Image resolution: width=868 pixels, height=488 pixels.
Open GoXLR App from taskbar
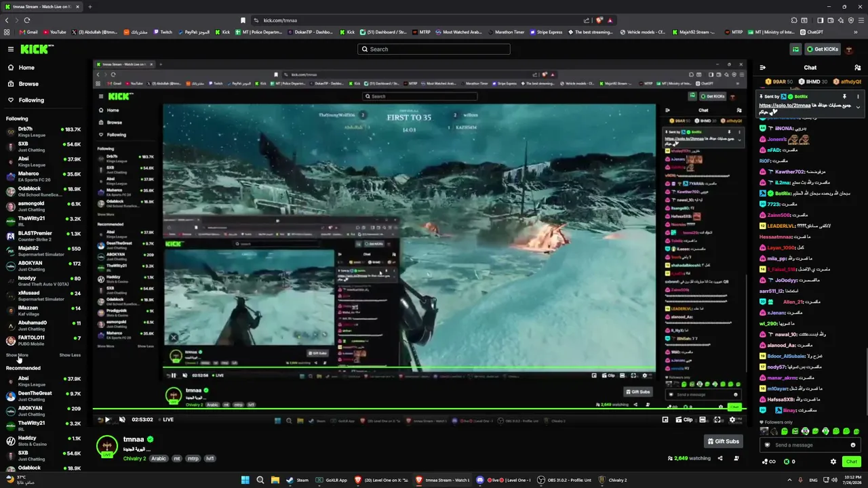(331, 480)
